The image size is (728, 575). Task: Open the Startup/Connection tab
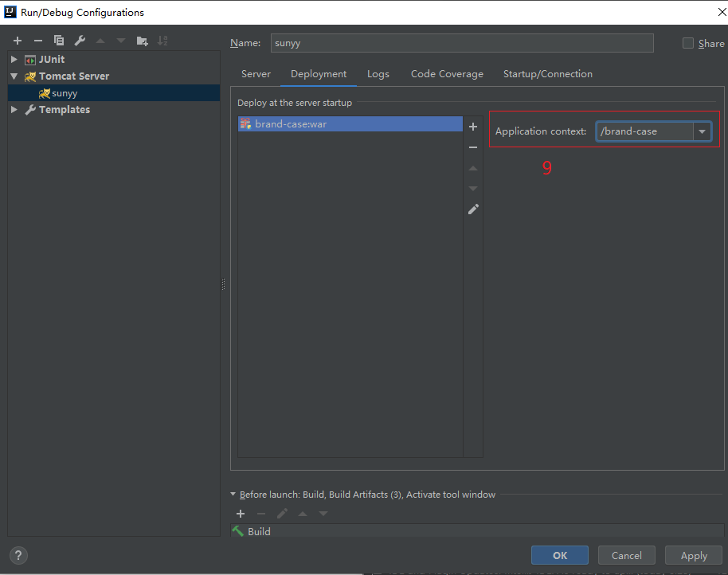pyautogui.click(x=547, y=74)
